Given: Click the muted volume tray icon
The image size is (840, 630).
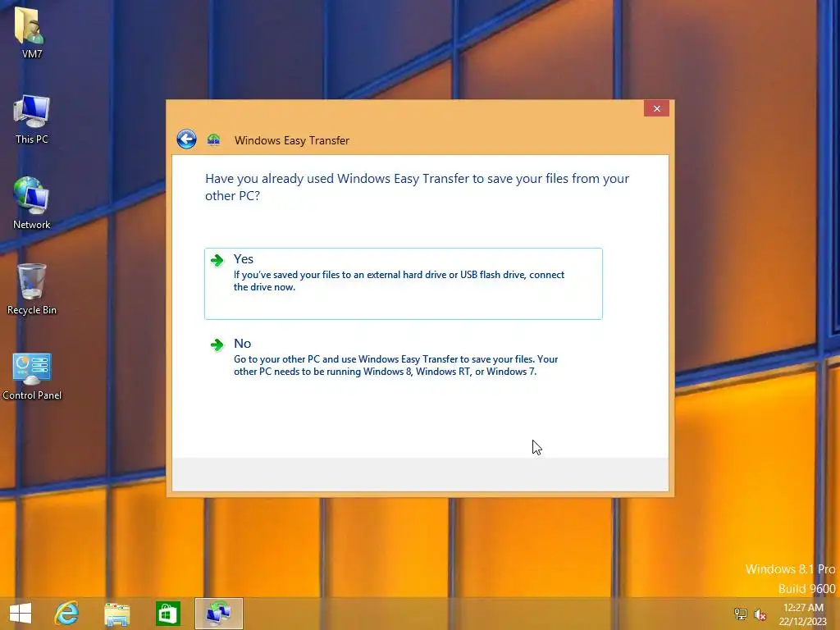Looking at the screenshot, I should pos(760,614).
